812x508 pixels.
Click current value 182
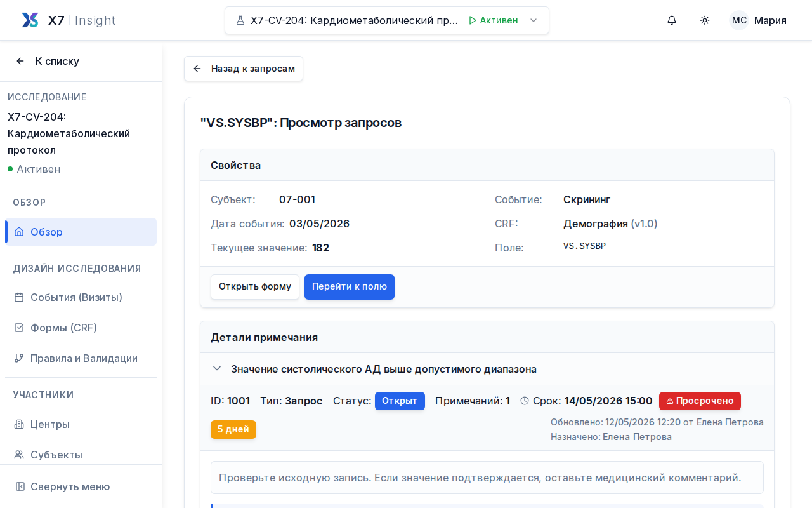pos(320,248)
